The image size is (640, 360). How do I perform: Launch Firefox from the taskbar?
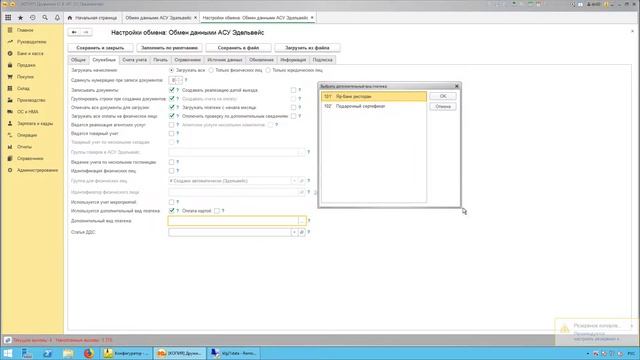point(89,353)
